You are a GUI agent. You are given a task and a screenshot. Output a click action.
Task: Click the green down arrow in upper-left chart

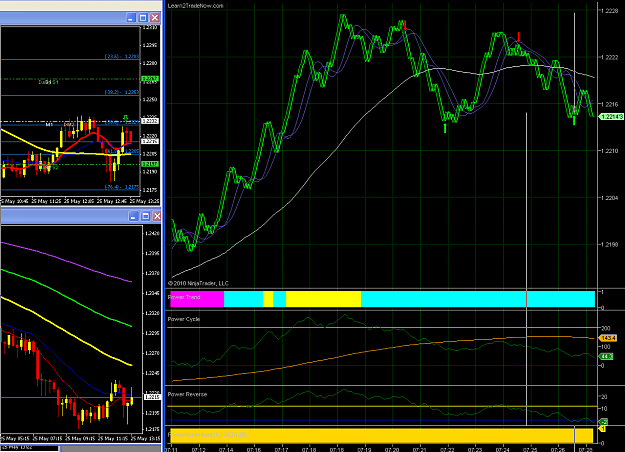(126, 117)
